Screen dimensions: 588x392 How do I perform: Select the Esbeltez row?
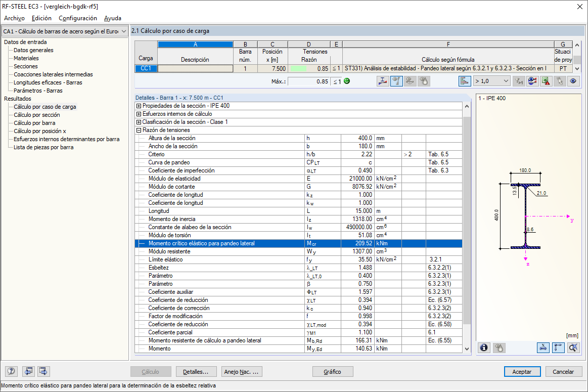pyautogui.click(x=298, y=268)
